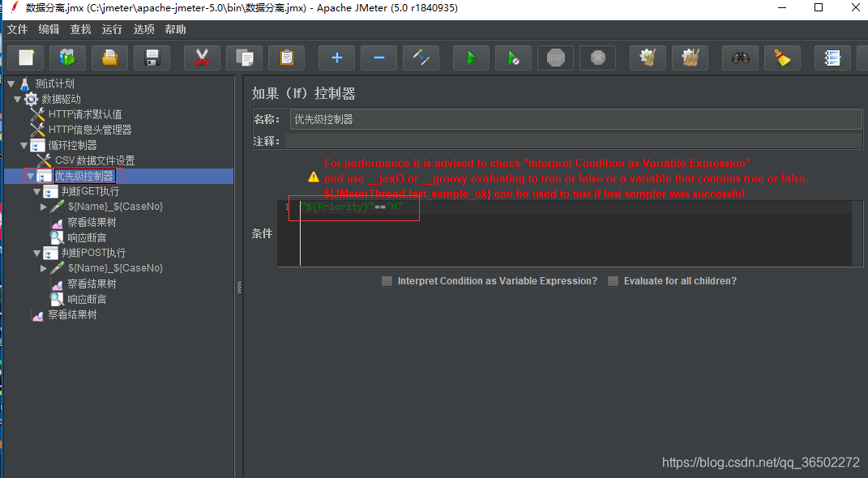Viewport: 868px width, 478px height.
Task: Select 察看结果树 under 判断POST执行
Action: [x=92, y=284]
